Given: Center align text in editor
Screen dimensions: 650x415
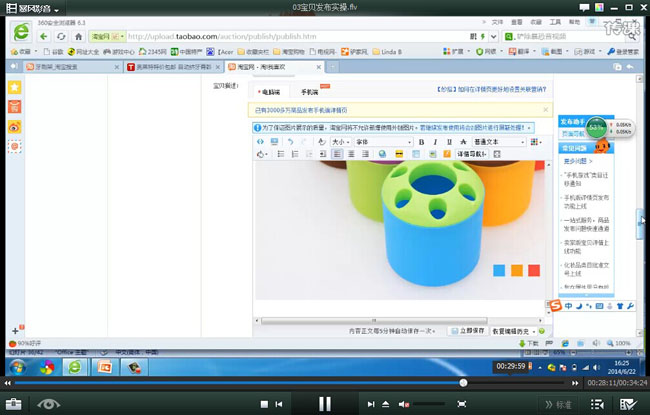Looking at the screenshot, I should (351, 154).
